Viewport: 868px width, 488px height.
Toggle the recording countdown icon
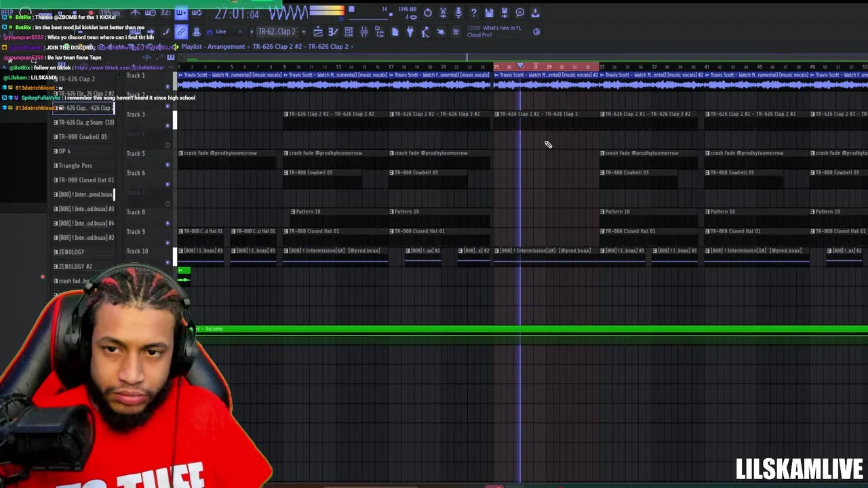pos(165,13)
